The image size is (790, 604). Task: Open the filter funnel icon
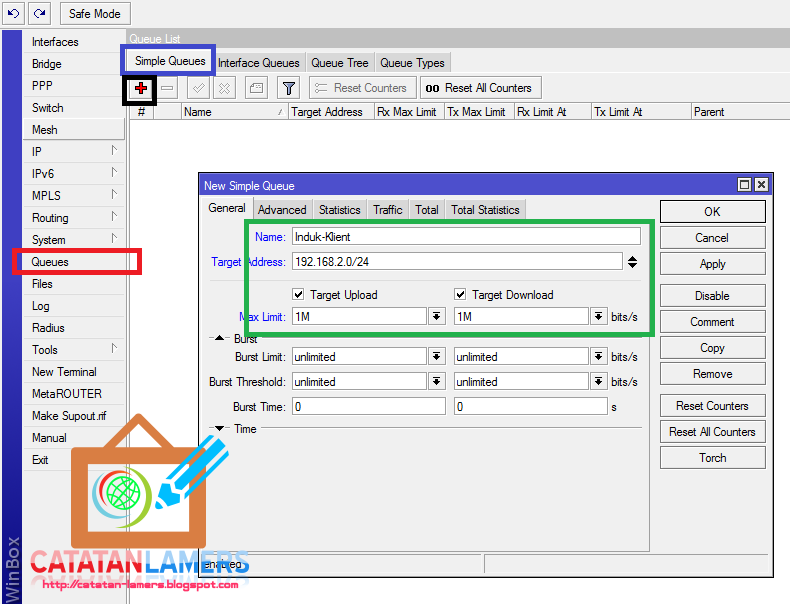click(289, 89)
